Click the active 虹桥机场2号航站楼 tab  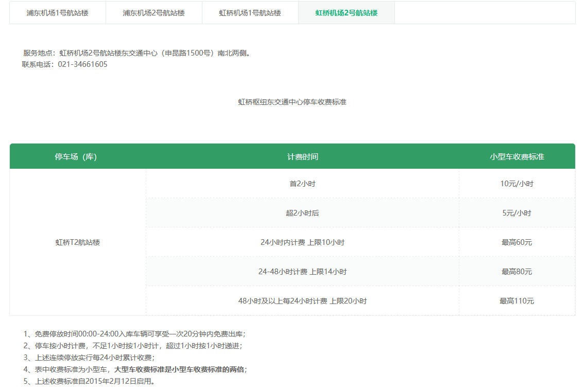point(346,13)
